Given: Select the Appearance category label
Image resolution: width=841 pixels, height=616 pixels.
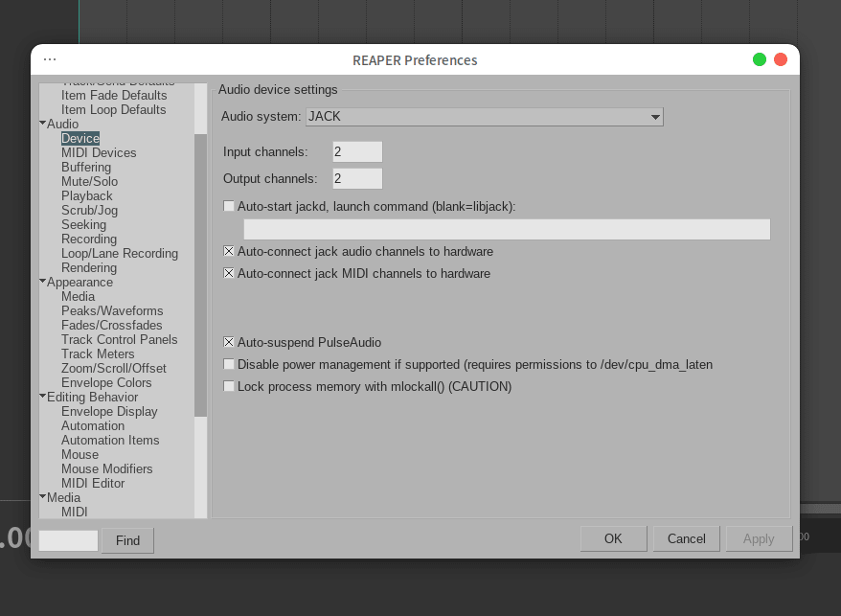Looking at the screenshot, I should 80,283.
